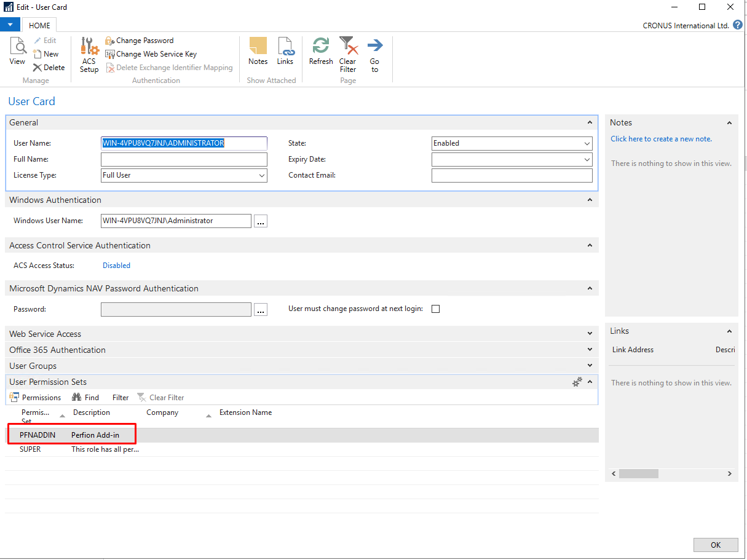Image resolution: width=747 pixels, height=560 pixels.
Task: Click the Delete ribbon button
Action: click(x=49, y=68)
